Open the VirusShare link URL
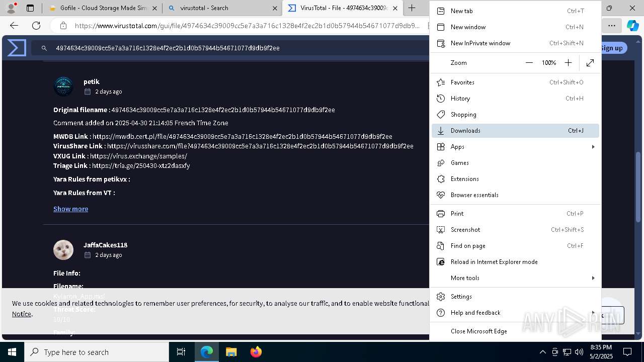Image resolution: width=644 pixels, height=362 pixels. pos(260,146)
